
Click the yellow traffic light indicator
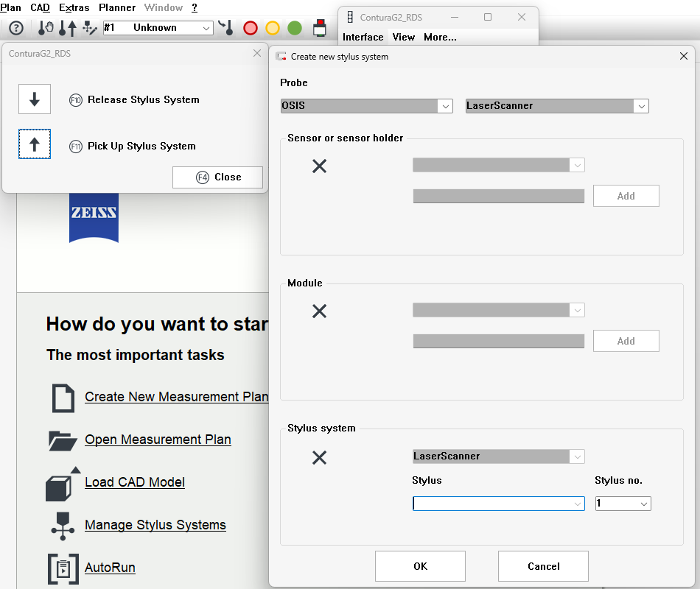click(273, 28)
